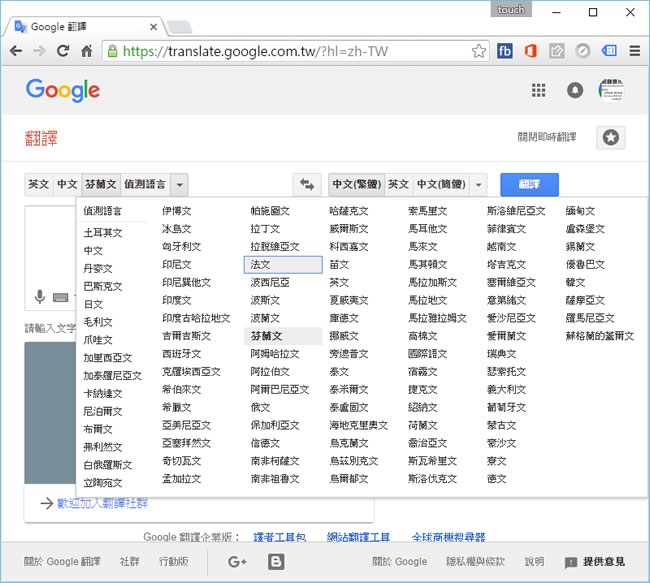Click the browser forward arrow
650x583 pixels.
(39, 51)
